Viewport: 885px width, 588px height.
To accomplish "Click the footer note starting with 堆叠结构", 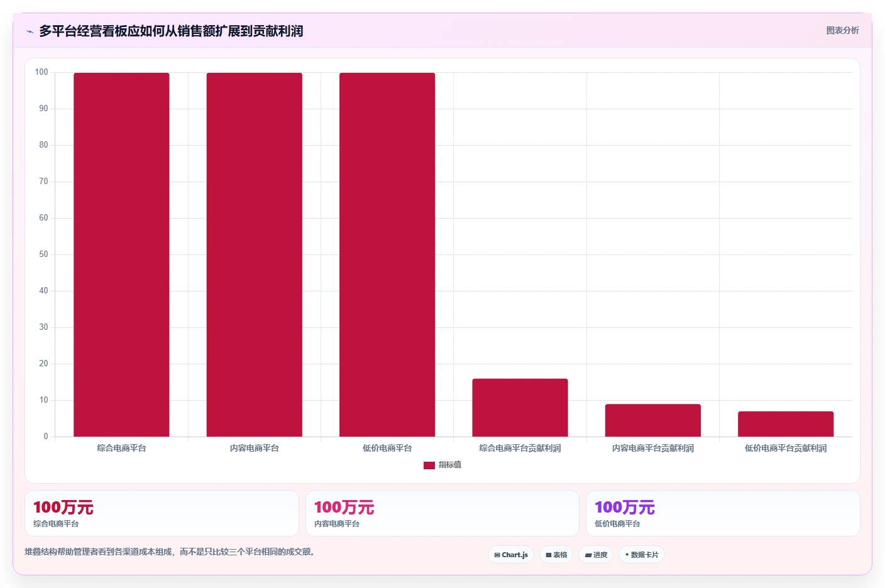I will [x=170, y=552].
